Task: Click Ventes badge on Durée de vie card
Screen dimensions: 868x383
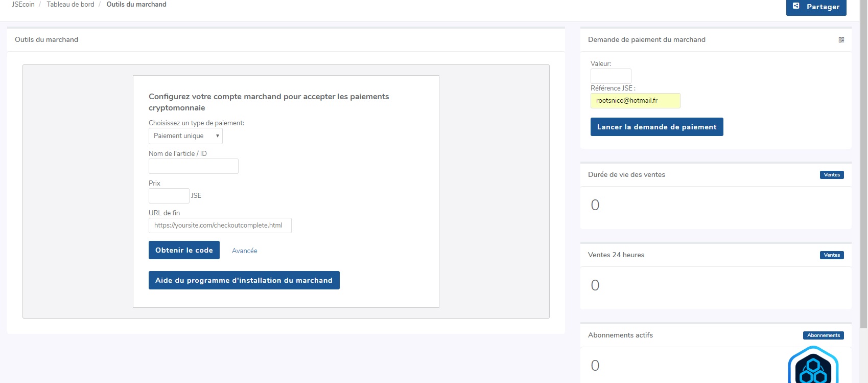Action: coord(831,175)
